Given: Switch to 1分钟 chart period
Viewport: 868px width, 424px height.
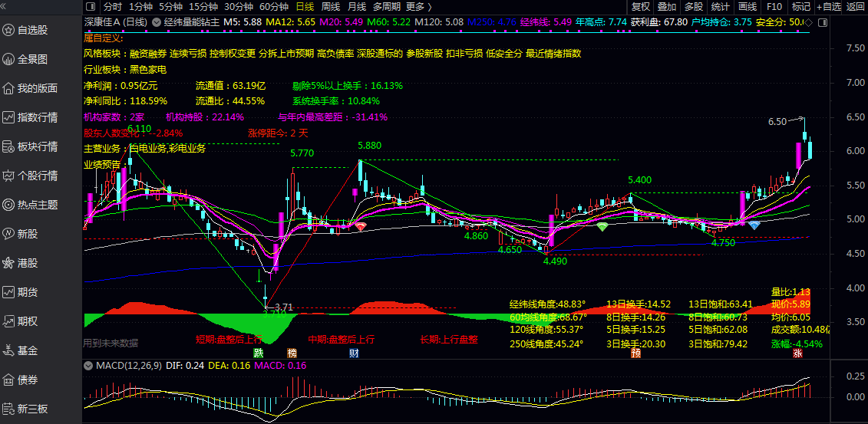Looking at the screenshot, I should click(x=140, y=7).
